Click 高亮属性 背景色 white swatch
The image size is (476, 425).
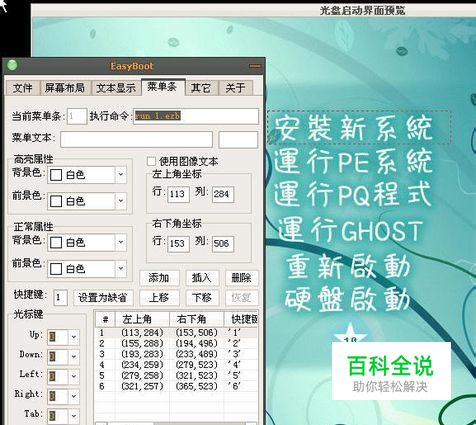pos(56,175)
